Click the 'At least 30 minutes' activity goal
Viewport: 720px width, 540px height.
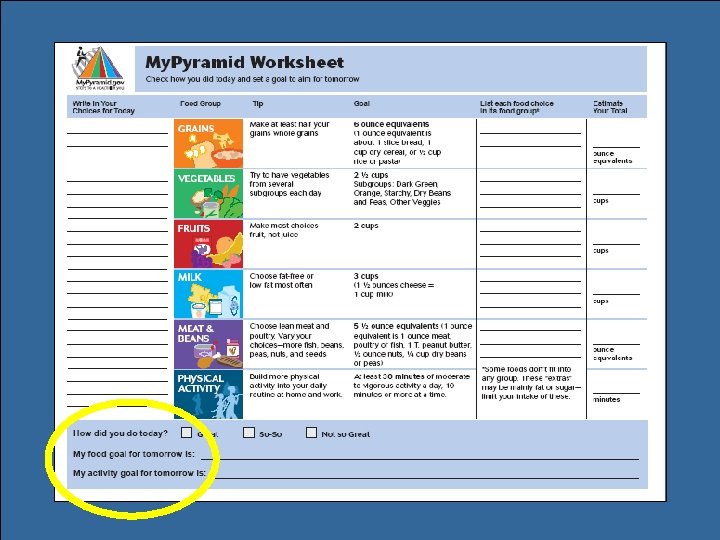412,385
